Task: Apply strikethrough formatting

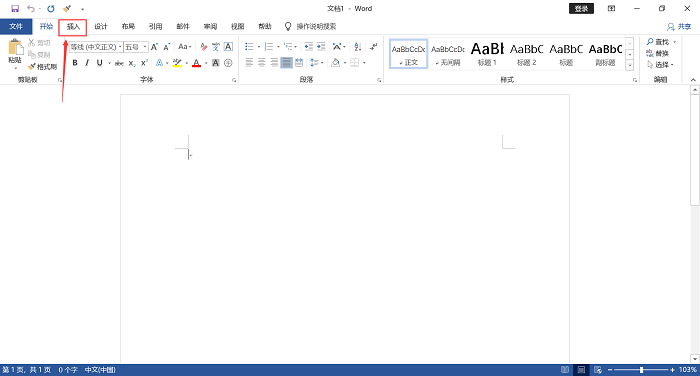Action: tap(119, 63)
